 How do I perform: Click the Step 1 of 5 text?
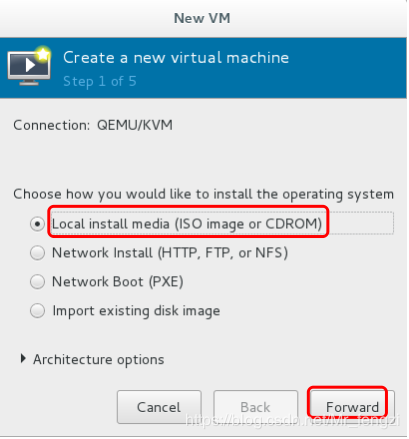click(x=100, y=82)
